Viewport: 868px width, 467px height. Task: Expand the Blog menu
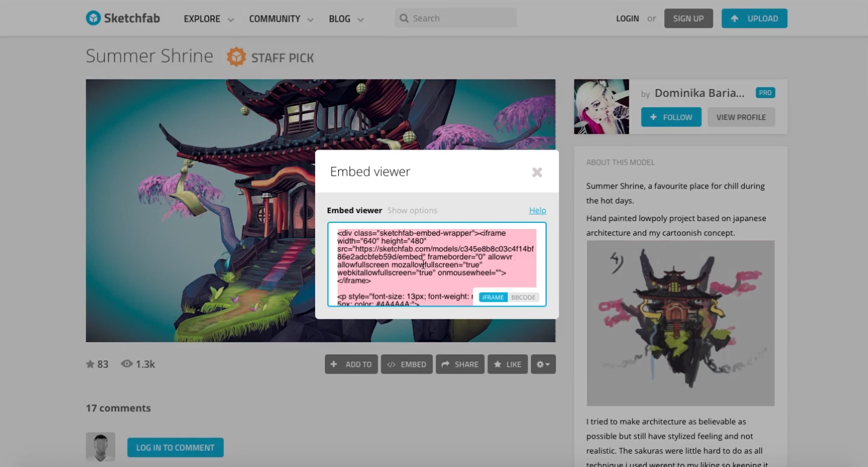tap(346, 19)
